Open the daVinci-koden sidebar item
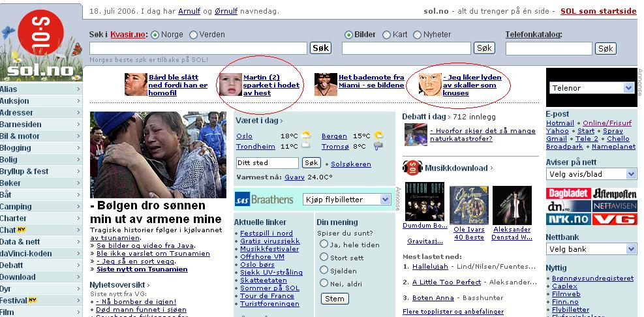644x317 pixels. [x=41, y=253]
